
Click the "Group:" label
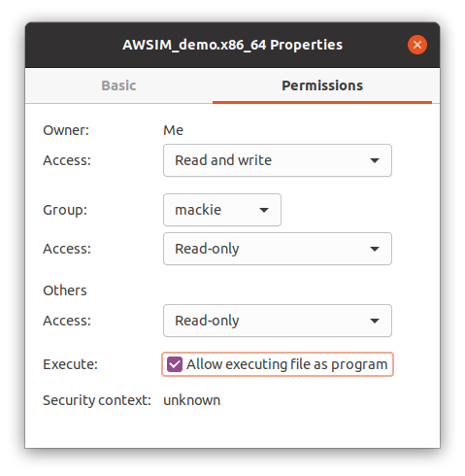tap(65, 210)
